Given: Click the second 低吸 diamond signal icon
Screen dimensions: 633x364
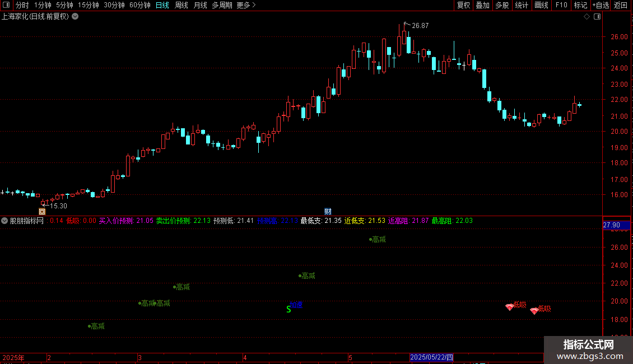Looking at the screenshot, I should click(534, 311).
